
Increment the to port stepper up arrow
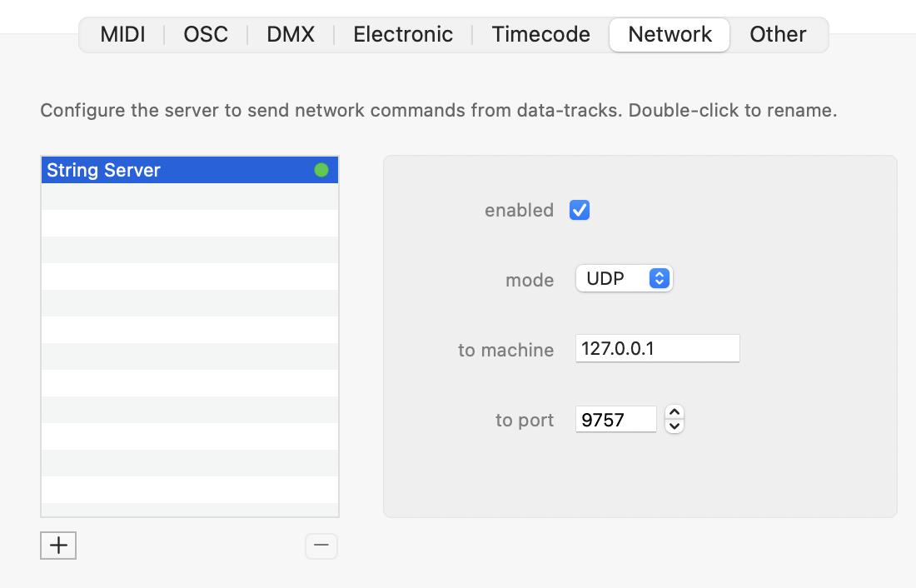pos(675,412)
